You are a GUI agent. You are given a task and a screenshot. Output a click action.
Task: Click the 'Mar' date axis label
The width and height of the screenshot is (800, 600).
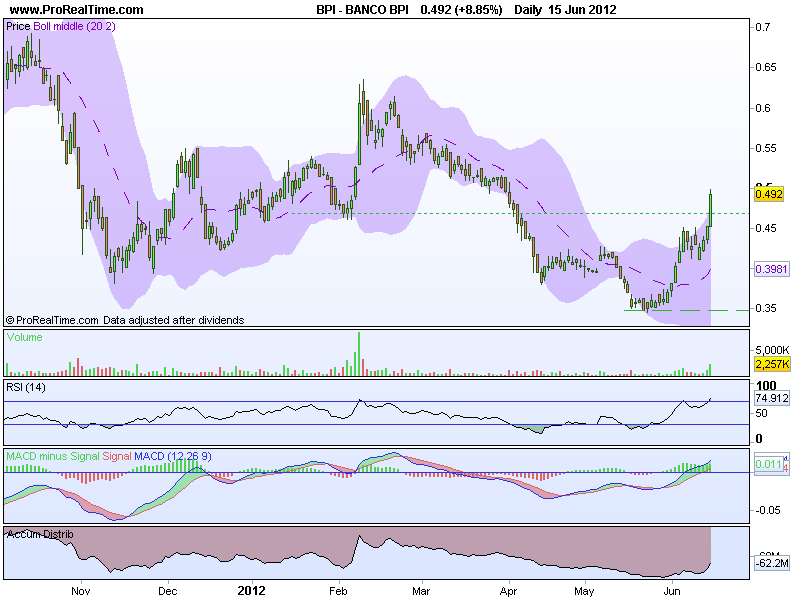point(421,591)
